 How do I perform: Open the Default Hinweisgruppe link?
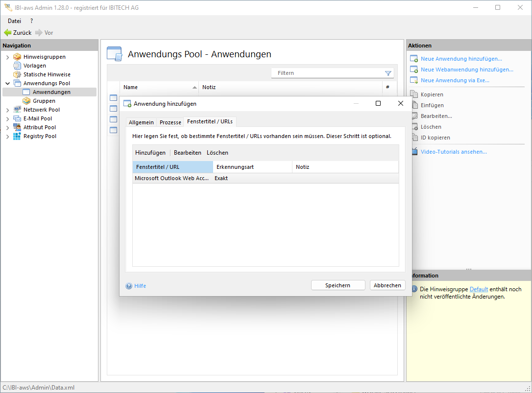pos(479,289)
